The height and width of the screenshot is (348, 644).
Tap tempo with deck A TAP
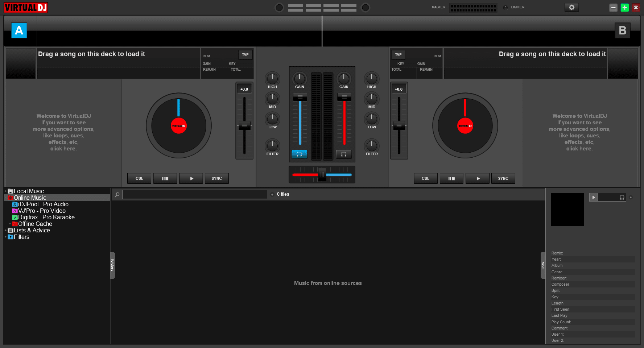tap(245, 55)
